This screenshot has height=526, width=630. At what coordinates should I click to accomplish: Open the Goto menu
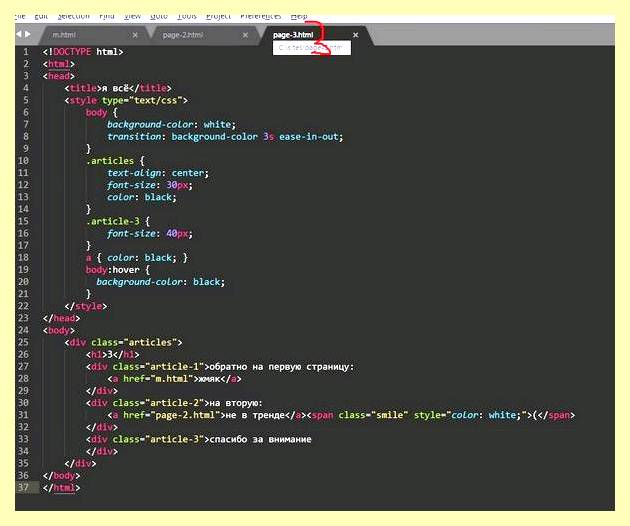(159, 16)
